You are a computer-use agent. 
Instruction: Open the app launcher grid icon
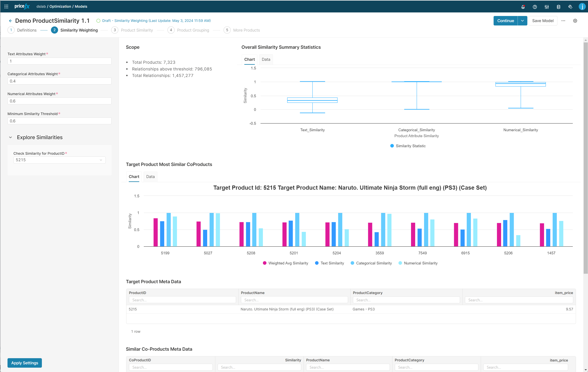[x=6, y=7]
